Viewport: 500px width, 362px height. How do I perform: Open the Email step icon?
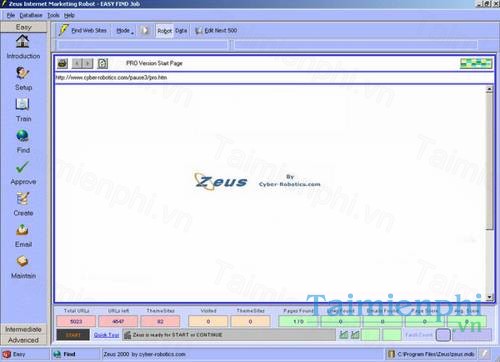click(22, 230)
